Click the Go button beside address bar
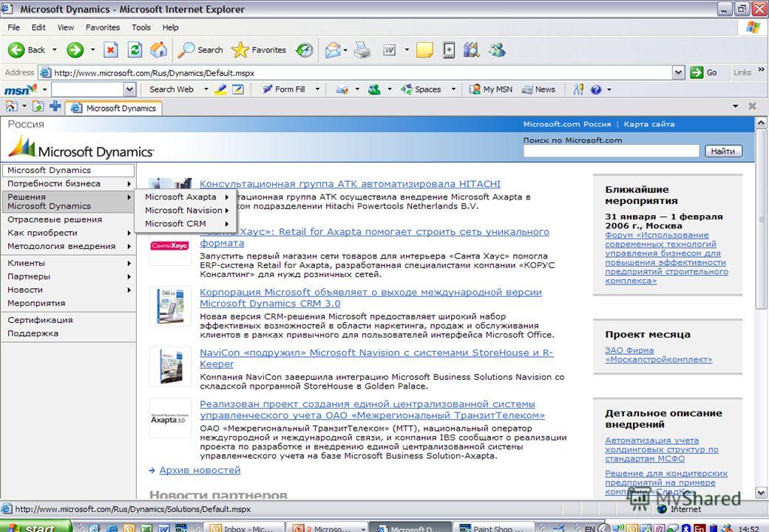769x532 pixels. pyautogui.click(x=704, y=72)
